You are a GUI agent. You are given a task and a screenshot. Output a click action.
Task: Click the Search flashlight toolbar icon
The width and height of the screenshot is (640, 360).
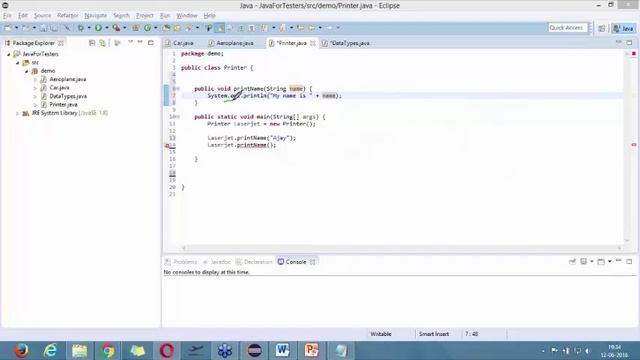point(188,28)
